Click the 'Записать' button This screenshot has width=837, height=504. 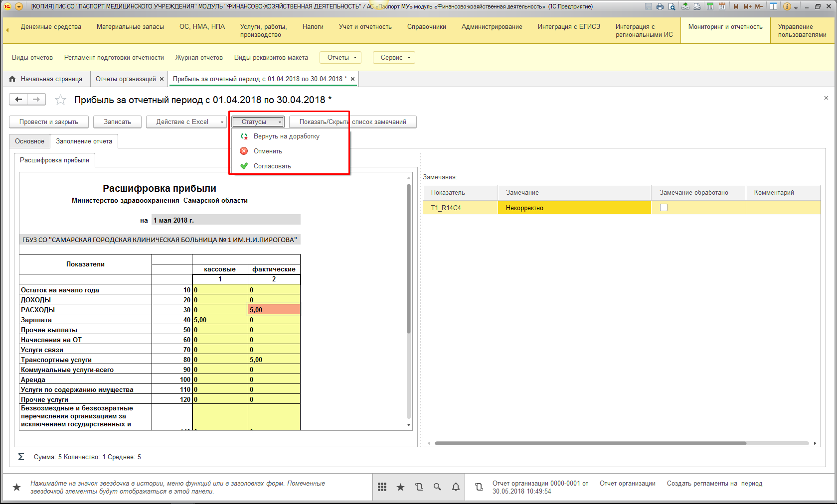117,122
